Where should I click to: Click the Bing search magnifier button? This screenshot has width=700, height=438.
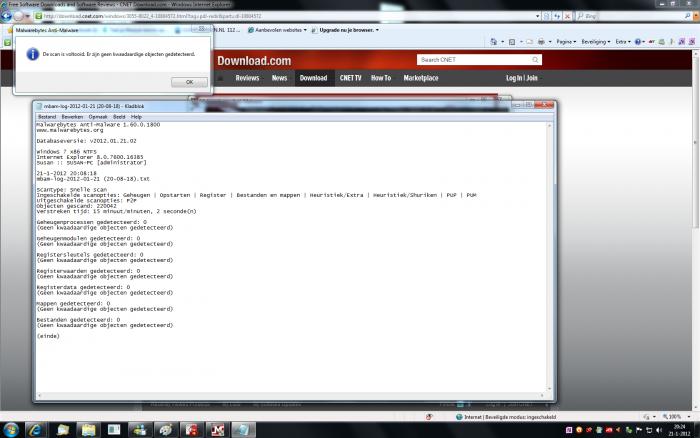[x=688, y=16]
